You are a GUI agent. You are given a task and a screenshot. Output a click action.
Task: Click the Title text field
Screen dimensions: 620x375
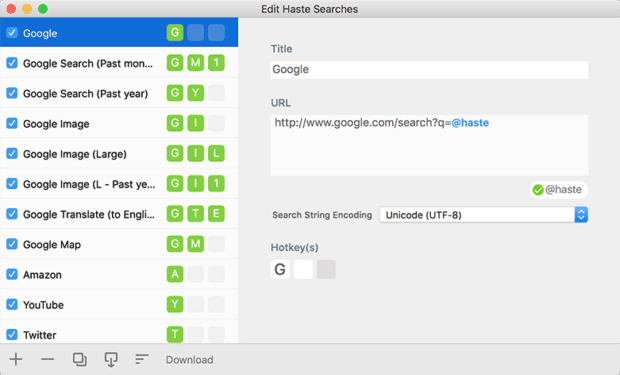point(429,70)
